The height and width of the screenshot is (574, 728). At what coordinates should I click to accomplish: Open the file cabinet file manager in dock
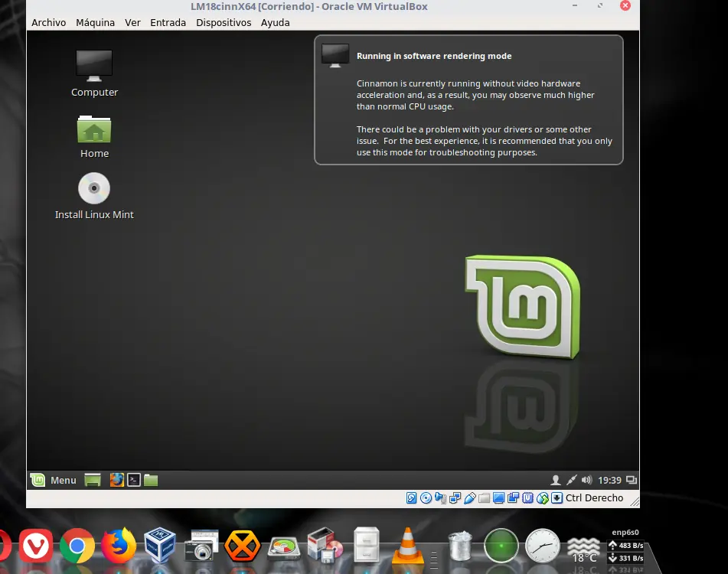(x=367, y=545)
